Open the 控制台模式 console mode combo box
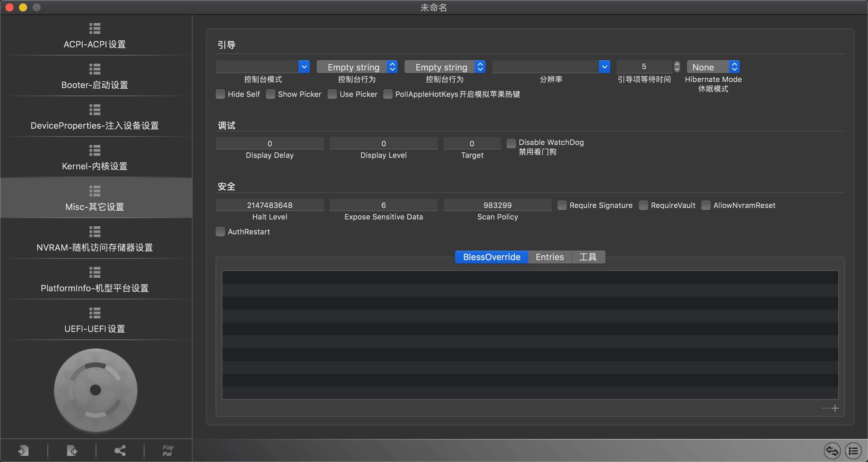 [x=304, y=67]
